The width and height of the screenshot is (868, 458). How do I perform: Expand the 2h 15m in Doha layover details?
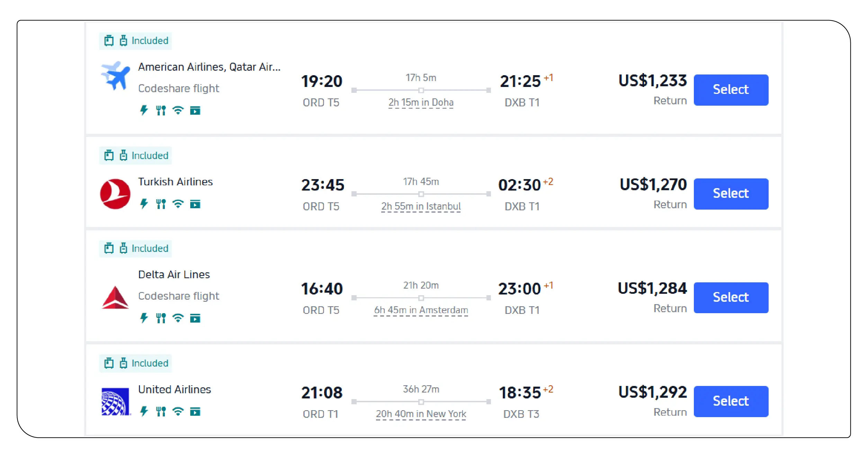(421, 102)
